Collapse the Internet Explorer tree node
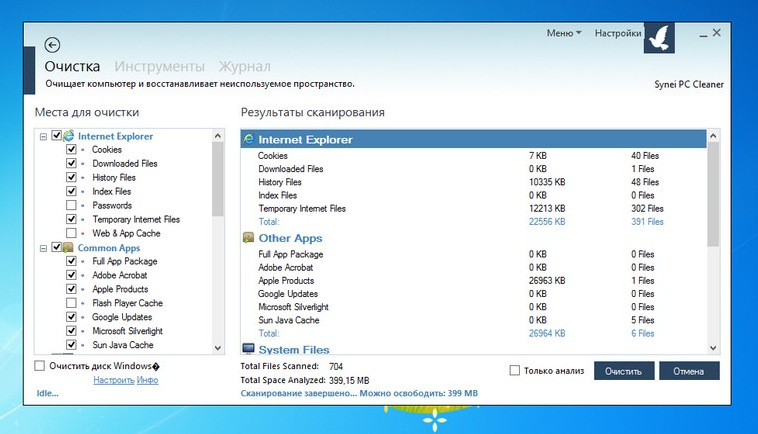 pos(43,137)
